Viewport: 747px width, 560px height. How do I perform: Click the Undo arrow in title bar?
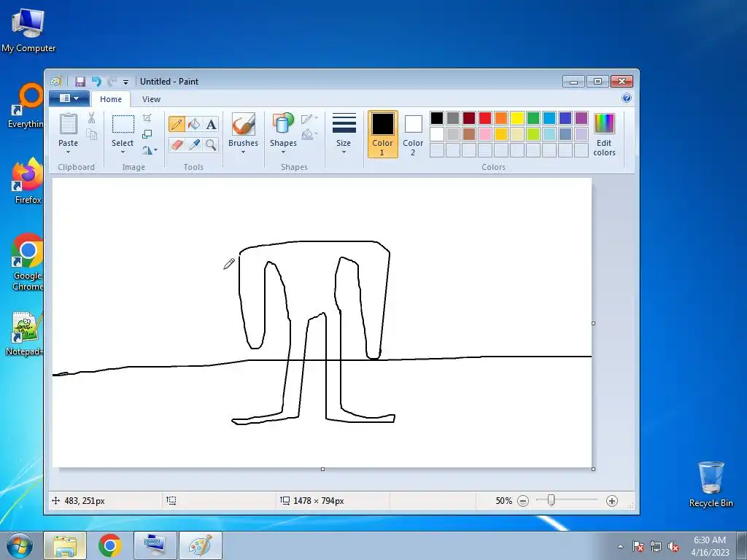[96, 82]
